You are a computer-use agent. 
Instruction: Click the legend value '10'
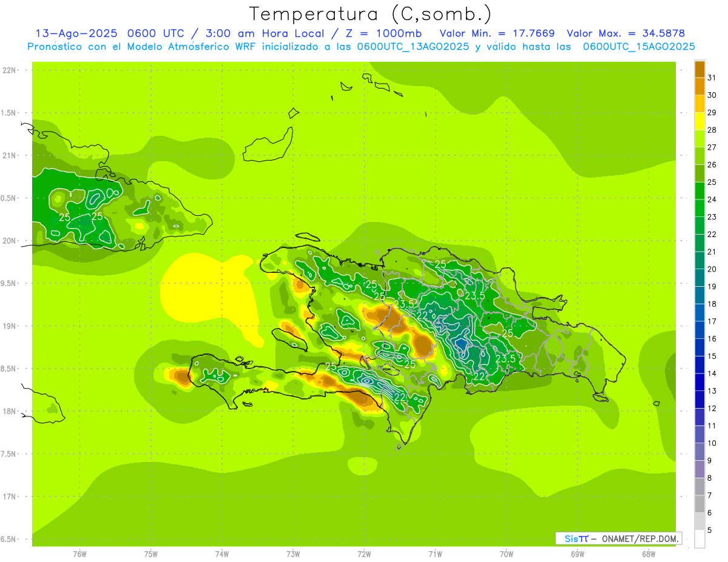pyautogui.click(x=712, y=443)
